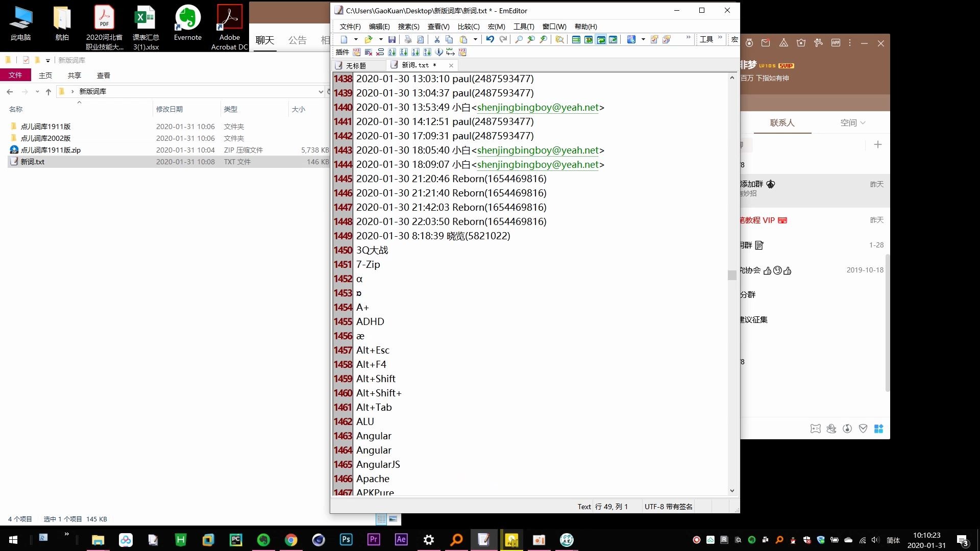Screen dimensions: 980x551
Task: Expand the File Explorer address bar dropdown
Action: (x=321, y=91)
